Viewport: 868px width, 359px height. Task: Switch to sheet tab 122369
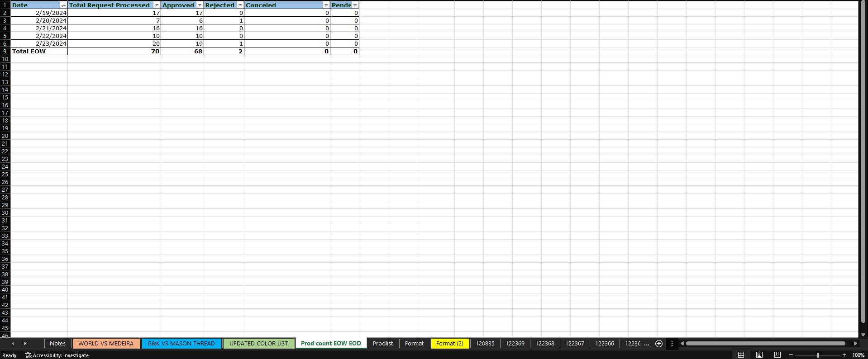tap(515, 344)
